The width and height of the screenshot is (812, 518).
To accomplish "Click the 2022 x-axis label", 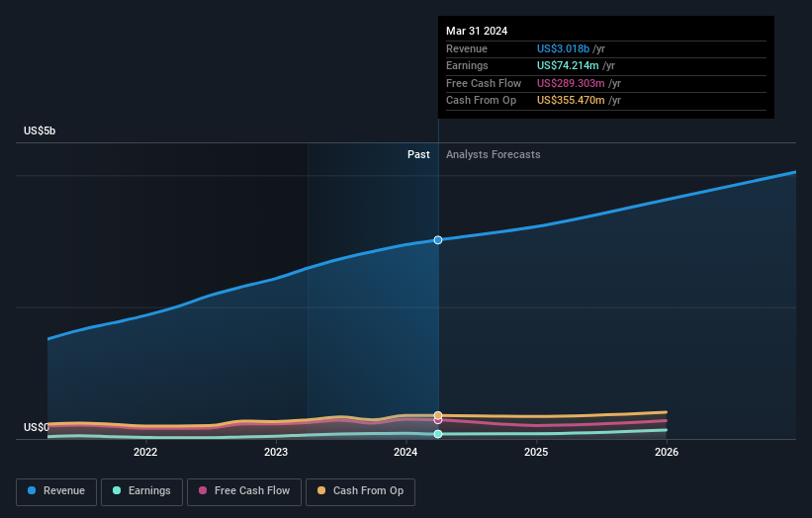I will tap(145, 453).
